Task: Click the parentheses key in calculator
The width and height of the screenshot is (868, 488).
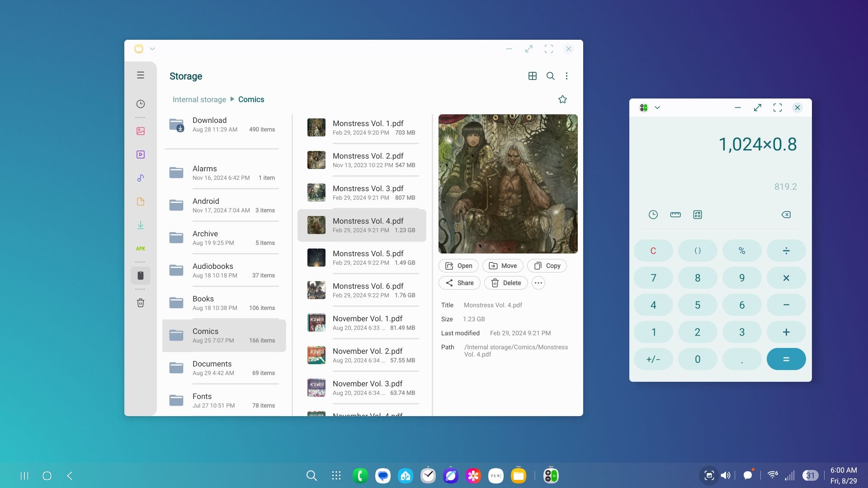Action: point(698,251)
